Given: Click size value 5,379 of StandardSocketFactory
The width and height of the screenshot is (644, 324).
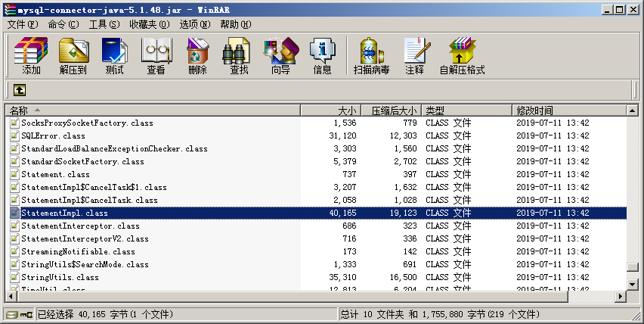Looking at the screenshot, I should (345, 161).
